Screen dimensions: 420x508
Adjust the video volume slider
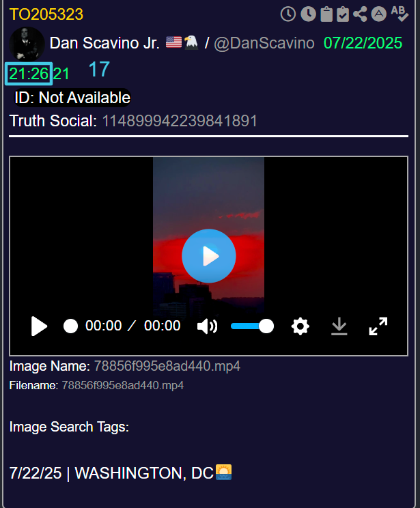[252, 326]
